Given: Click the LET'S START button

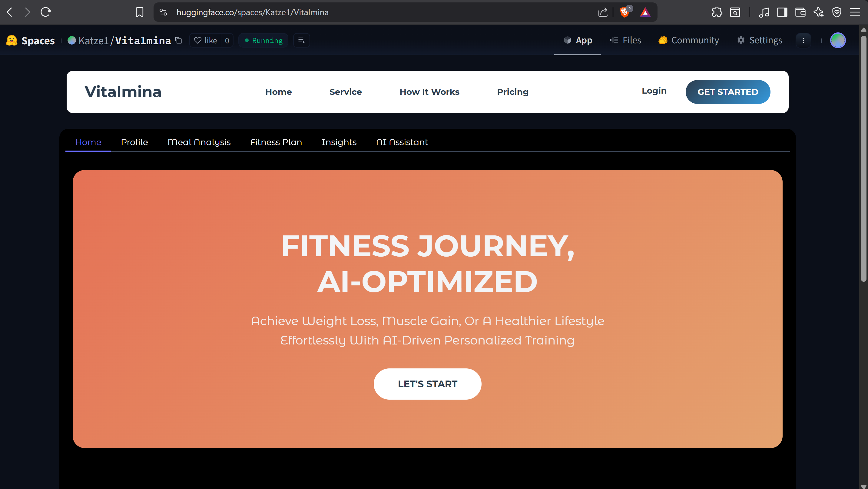Looking at the screenshot, I should pos(427,384).
